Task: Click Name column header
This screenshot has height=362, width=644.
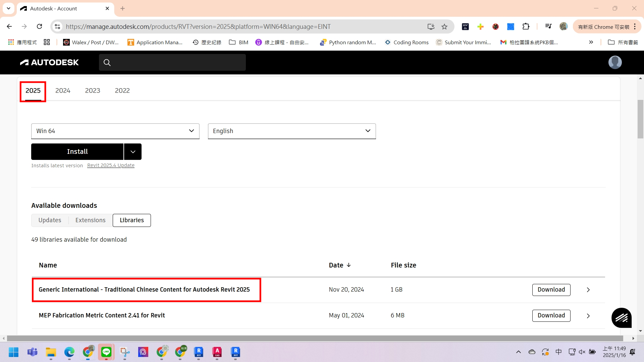Action: click(x=48, y=265)
